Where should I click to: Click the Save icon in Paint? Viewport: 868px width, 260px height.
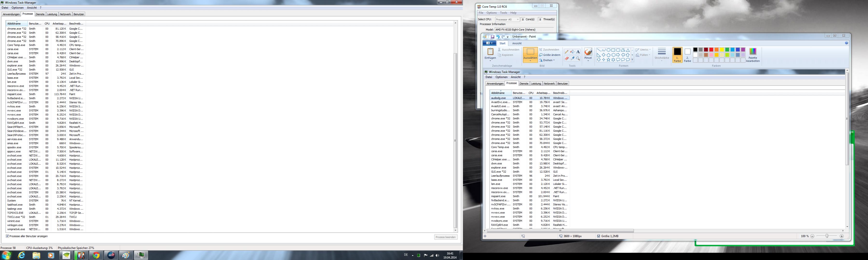492,37
